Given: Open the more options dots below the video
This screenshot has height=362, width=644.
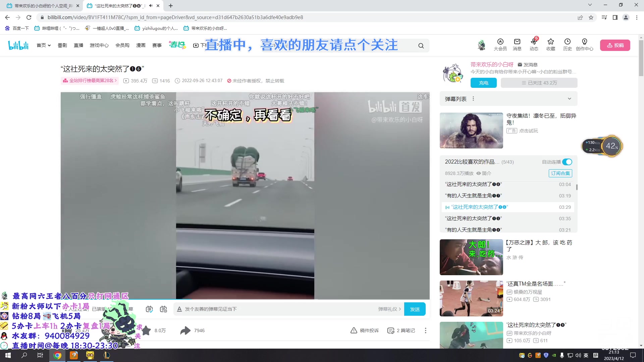Looking at the screenshot, I should (x=426, y=330).
